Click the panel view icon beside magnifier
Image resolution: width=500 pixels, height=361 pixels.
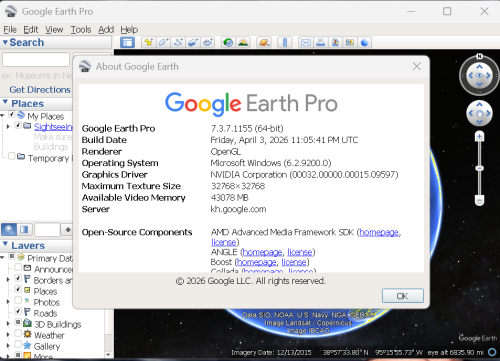point(24,229)
